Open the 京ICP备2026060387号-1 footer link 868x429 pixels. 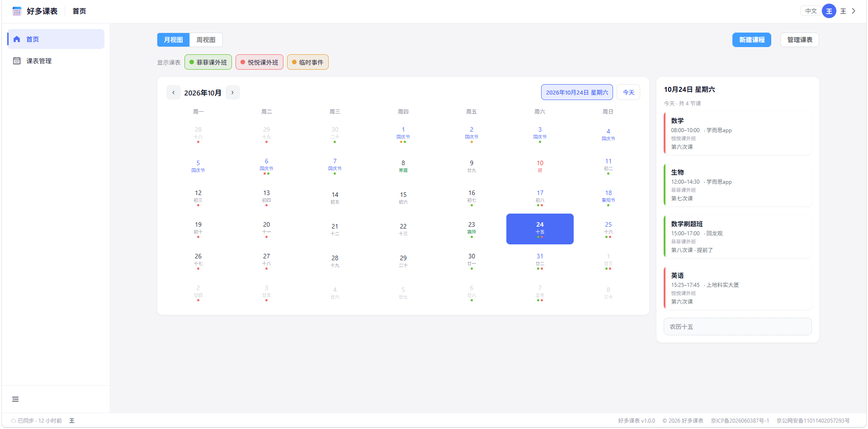click(740, 421)
